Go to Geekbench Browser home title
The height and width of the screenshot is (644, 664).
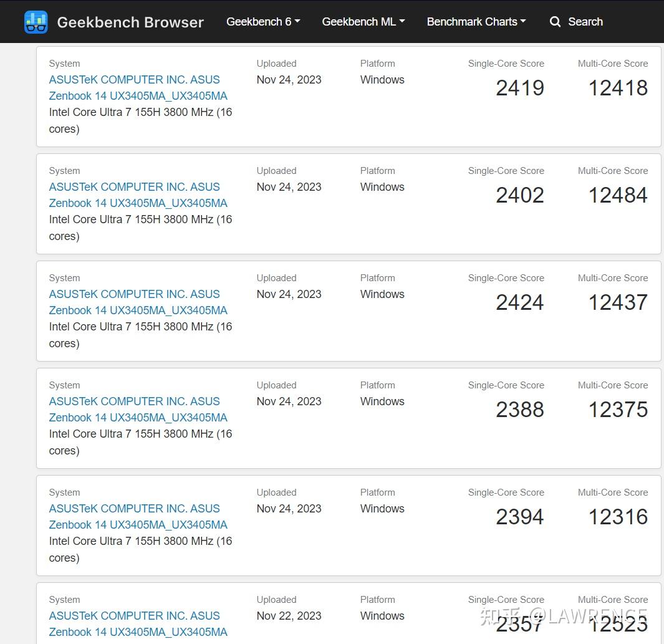point(130,22)
